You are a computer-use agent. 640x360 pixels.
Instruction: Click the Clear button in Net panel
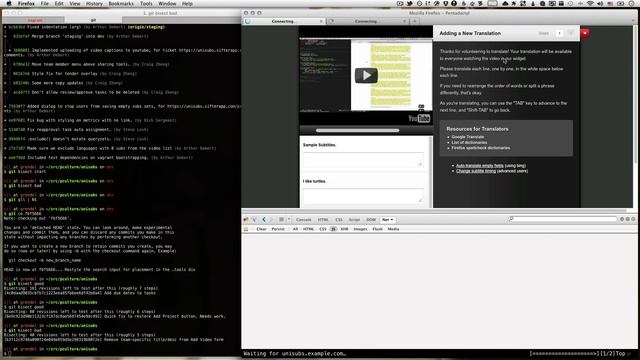(261, 229)
